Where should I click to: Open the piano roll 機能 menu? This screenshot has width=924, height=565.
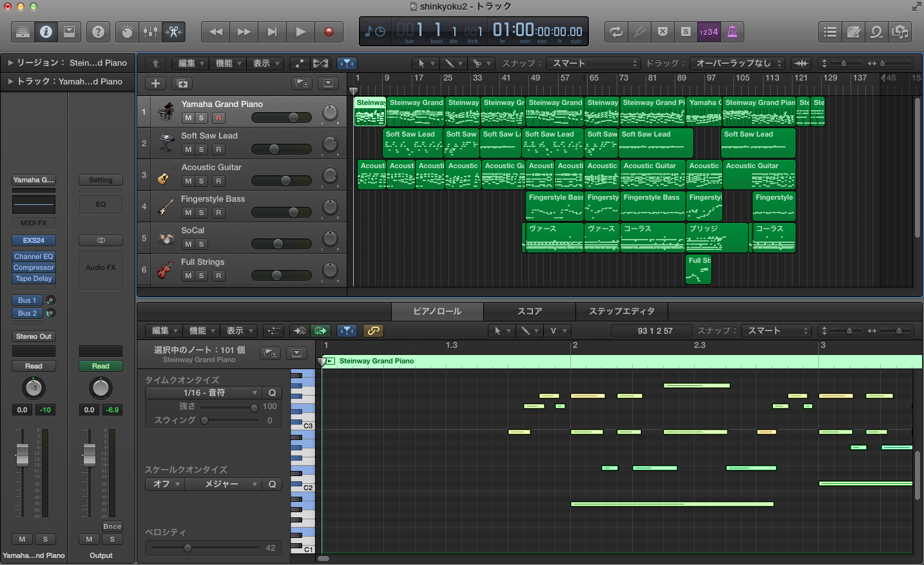[202, 330]
